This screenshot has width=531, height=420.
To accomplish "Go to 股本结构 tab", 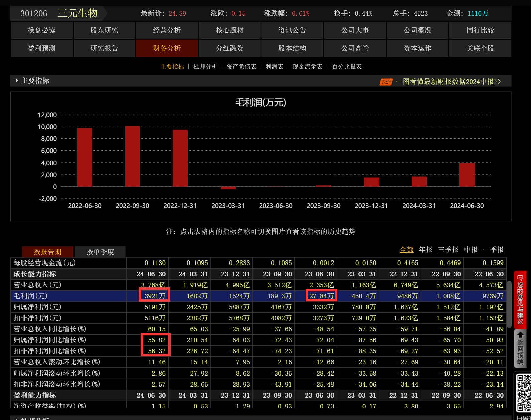I will click(x=292, y=48).
